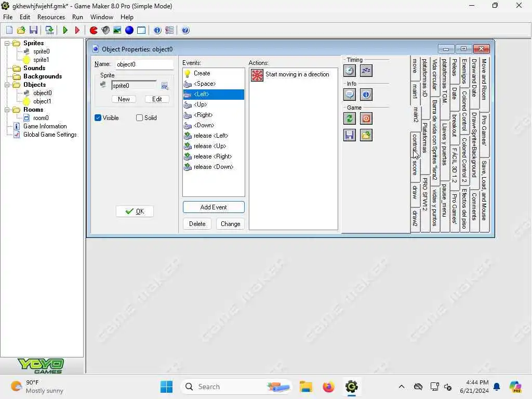The height and width of the screenshot is (399, 532).
Task: Select room0 in the resource tree
Action: (x=41, y=118)
